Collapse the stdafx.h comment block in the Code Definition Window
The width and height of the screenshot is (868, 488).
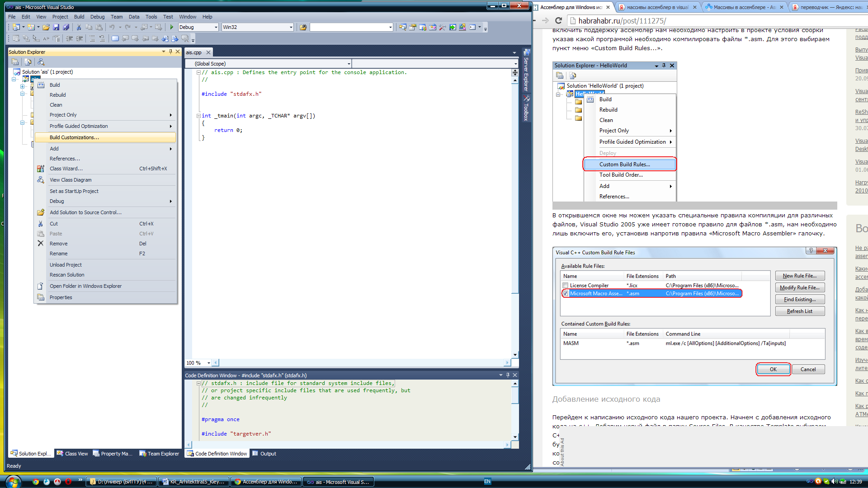pos(198,383)
